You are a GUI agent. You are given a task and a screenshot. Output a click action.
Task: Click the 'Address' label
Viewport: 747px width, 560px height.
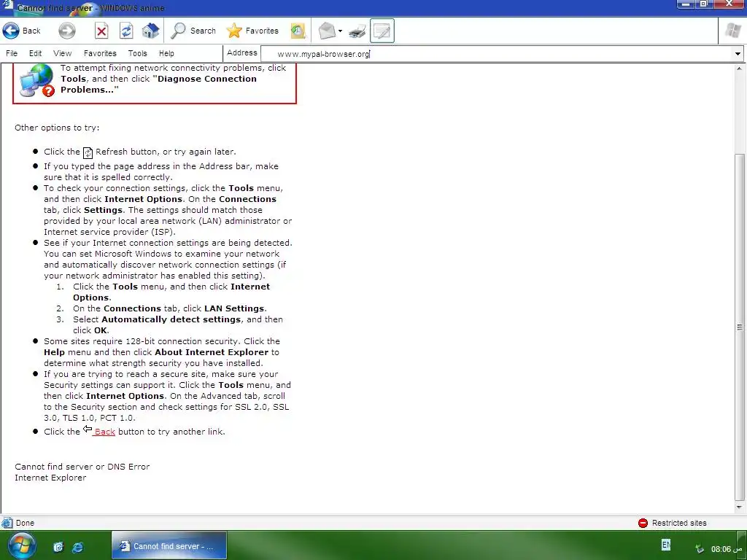coord(241,52)
